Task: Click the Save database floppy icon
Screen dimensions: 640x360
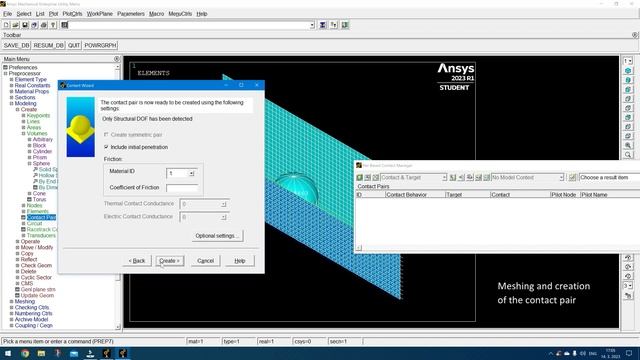Action: (x=25, y=25)
